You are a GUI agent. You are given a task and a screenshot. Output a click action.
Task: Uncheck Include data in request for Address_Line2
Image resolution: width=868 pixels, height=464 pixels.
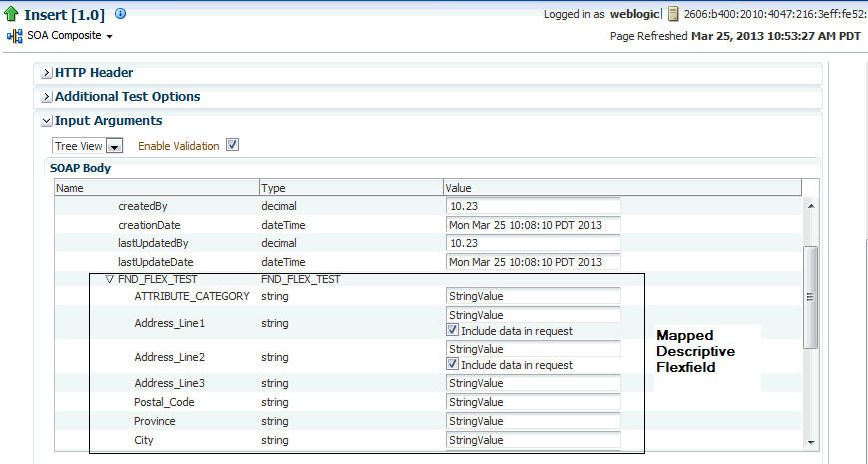[x=452, y=364]
